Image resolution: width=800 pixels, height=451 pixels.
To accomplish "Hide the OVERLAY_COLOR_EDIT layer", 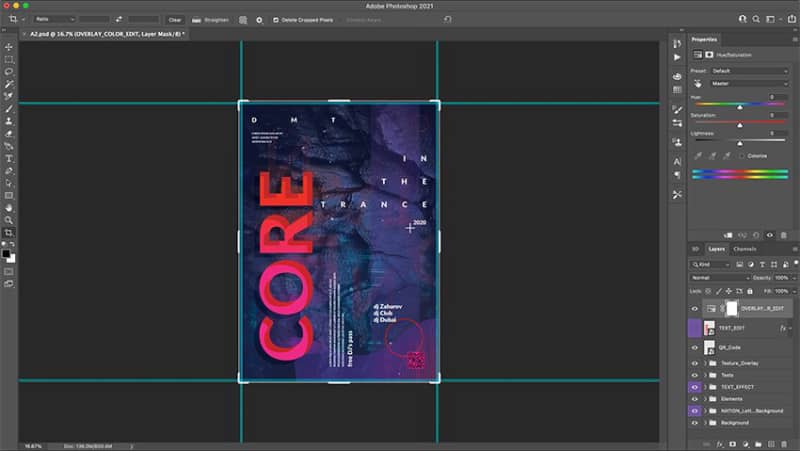I will pos(694,309).
